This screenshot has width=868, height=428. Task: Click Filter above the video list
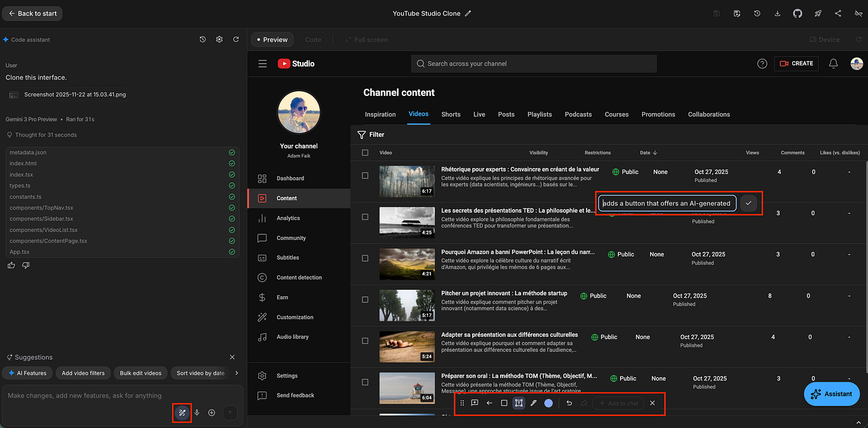click(x=371, y=135)
